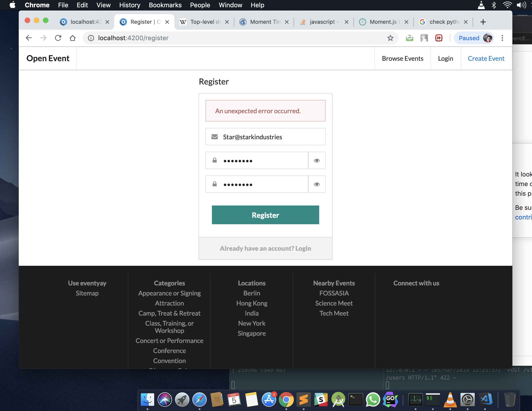Open System Preferences gear in dock
This screenshot has height=411, width=532.
[467, 400]
